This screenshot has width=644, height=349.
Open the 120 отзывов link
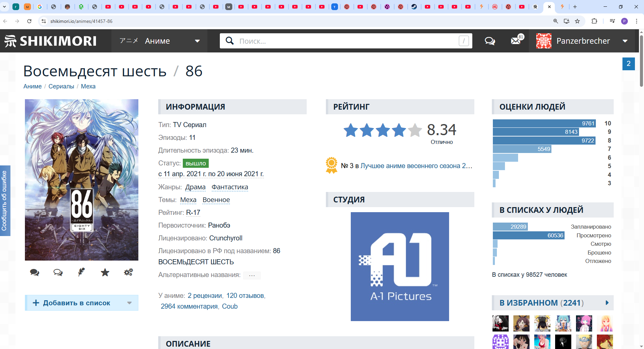click(245, 296)
